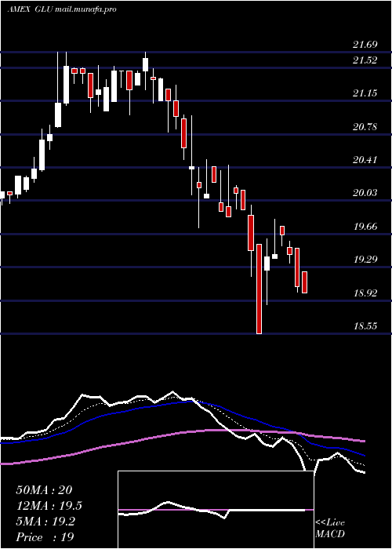The height and width of the screenshot is (549, 392).
Task: Click the 19.66 price level label
Action: 365,227
